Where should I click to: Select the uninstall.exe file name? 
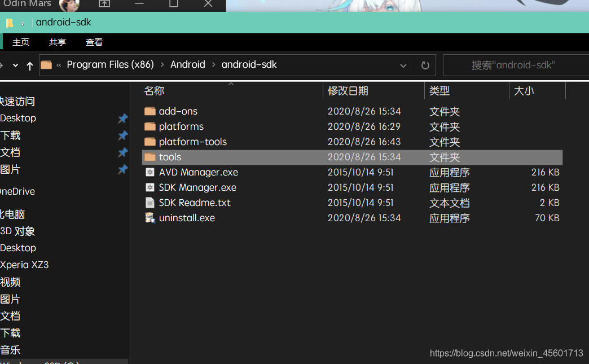[x=187, y=218]
